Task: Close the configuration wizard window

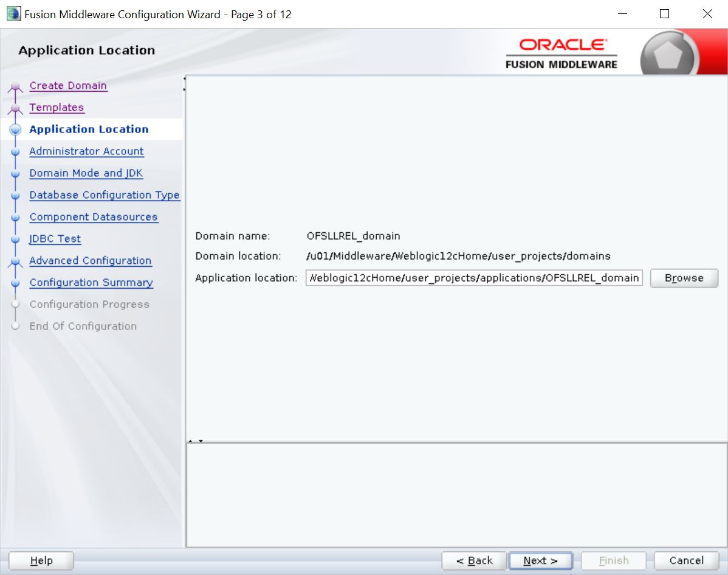Action: [x=707, y=14]
